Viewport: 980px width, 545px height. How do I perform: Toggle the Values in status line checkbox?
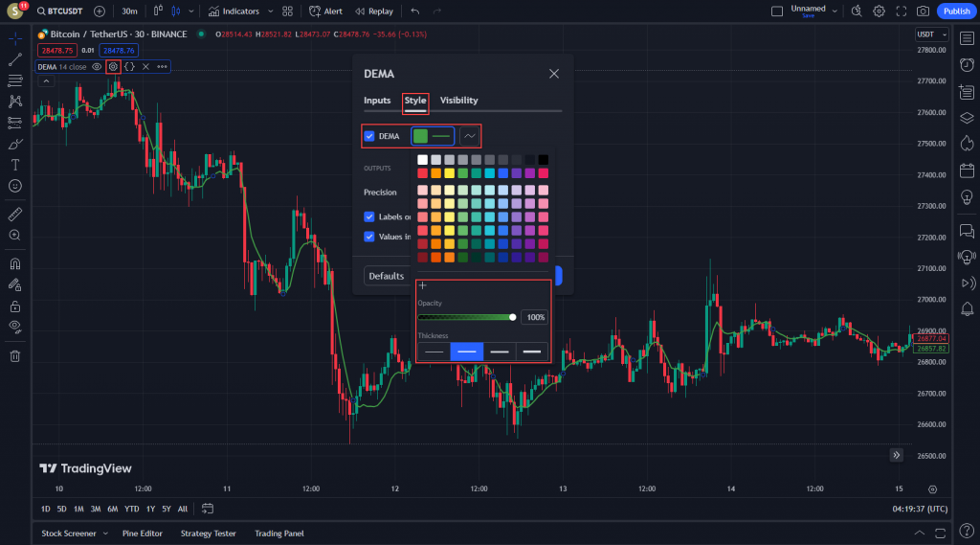point(369,237)
